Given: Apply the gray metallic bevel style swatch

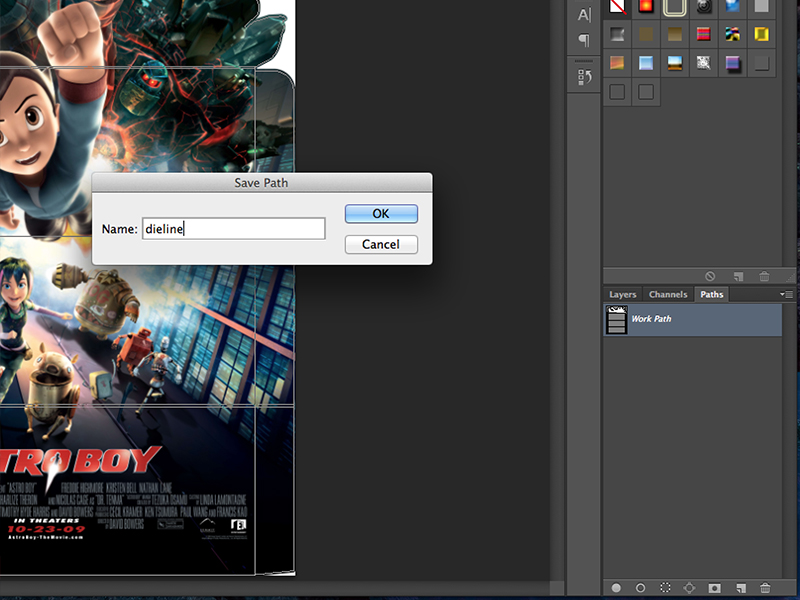Looking at the screenshot, I should pyautogui.click(x=617, y=34).
